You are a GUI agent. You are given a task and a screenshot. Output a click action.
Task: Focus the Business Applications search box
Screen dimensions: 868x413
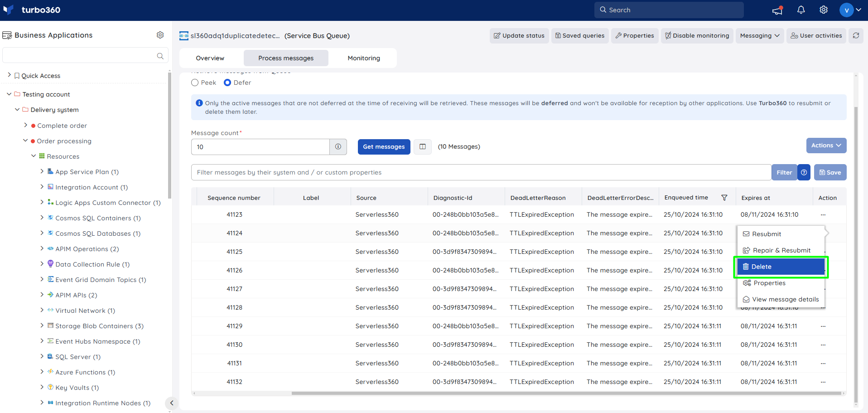85,55
